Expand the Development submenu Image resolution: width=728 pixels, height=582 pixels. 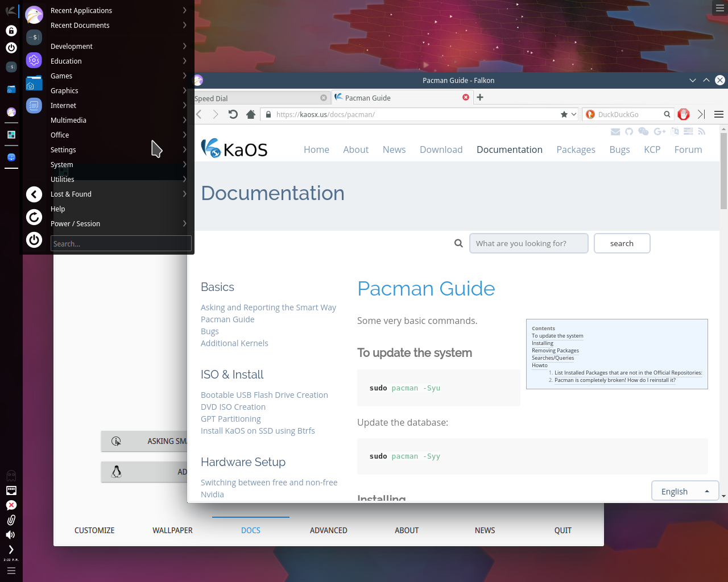[x=119, y=46]
